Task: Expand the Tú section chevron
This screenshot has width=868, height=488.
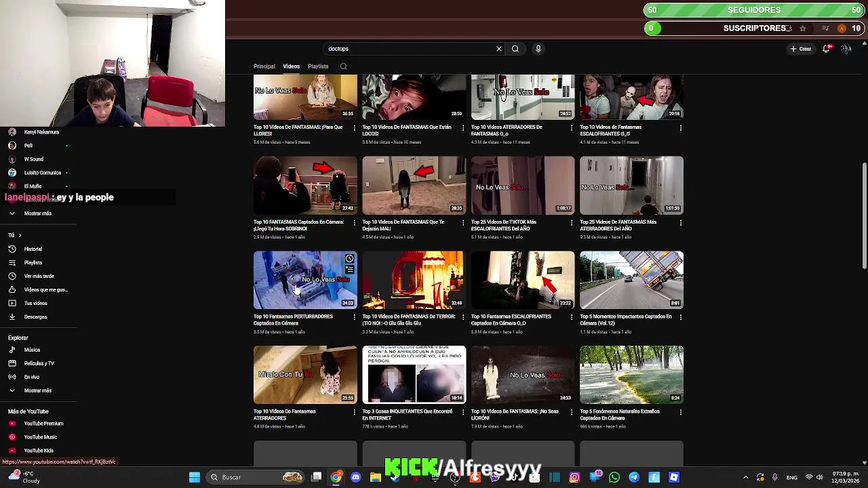Action: point(20,235)
